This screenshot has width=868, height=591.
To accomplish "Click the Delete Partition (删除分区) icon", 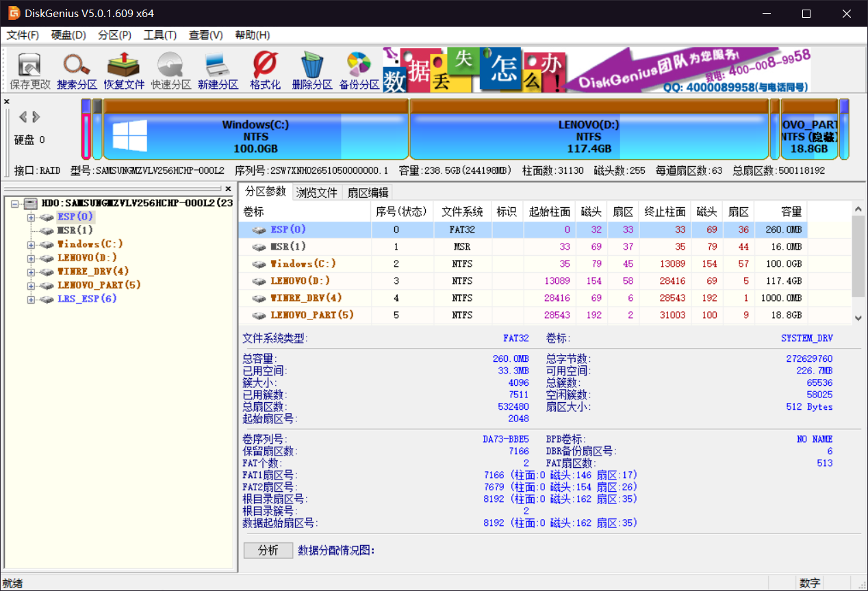I will (311, 71).
